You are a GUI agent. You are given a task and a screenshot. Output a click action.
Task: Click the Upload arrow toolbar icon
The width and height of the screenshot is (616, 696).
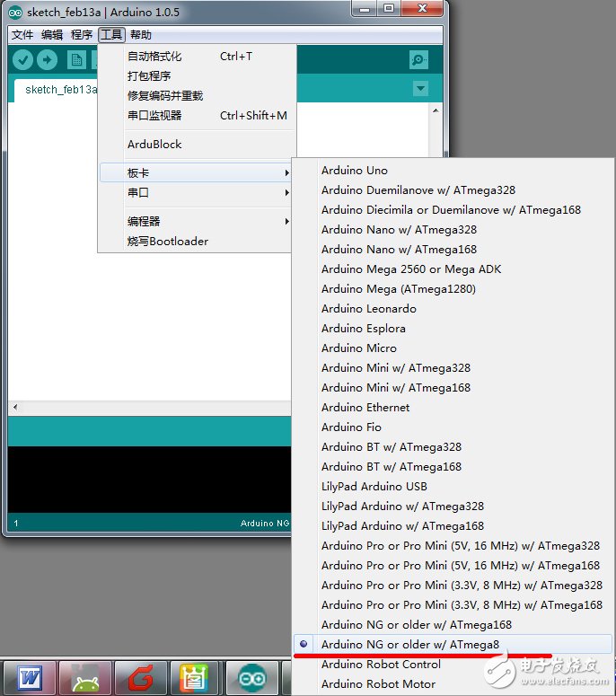[x=47, y=59]
